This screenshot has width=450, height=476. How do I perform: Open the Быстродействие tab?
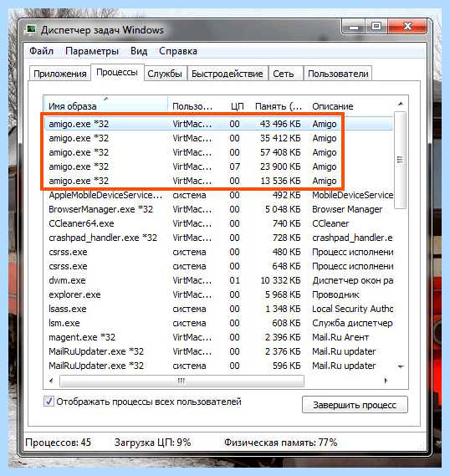coord(228,74)
